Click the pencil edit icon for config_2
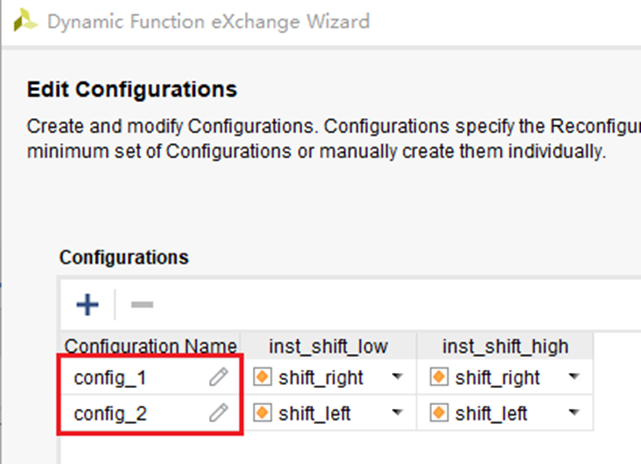641x464 pixels. 218,412
